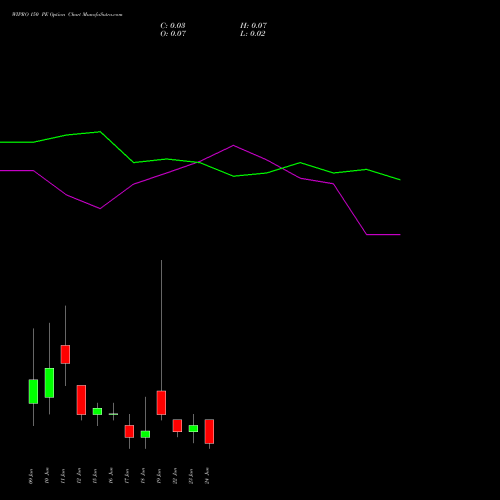Select the 09 Jun date label
The width and height of the screenshot is (500, 500).
pyautogui.click(x=31, y=476)
